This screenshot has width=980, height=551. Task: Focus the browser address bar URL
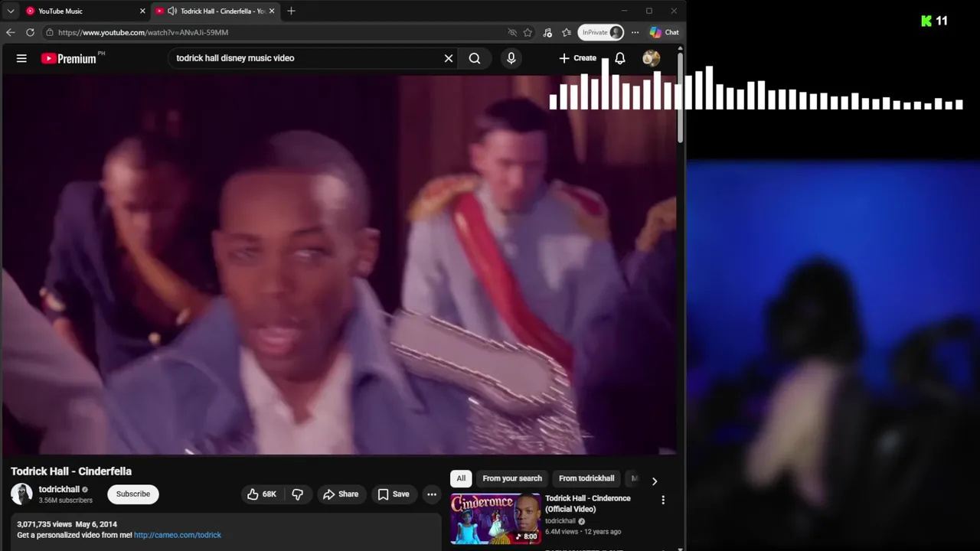point(143,32)
